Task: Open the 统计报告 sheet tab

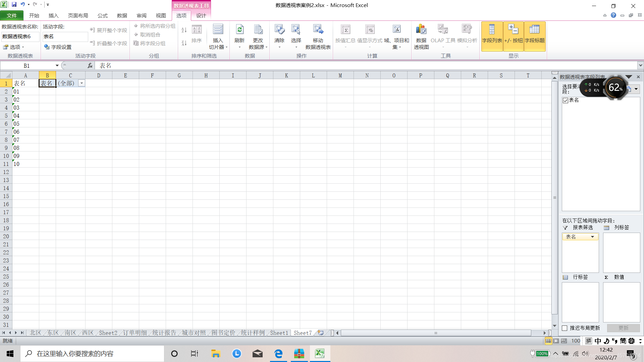Action: (164, 333)
